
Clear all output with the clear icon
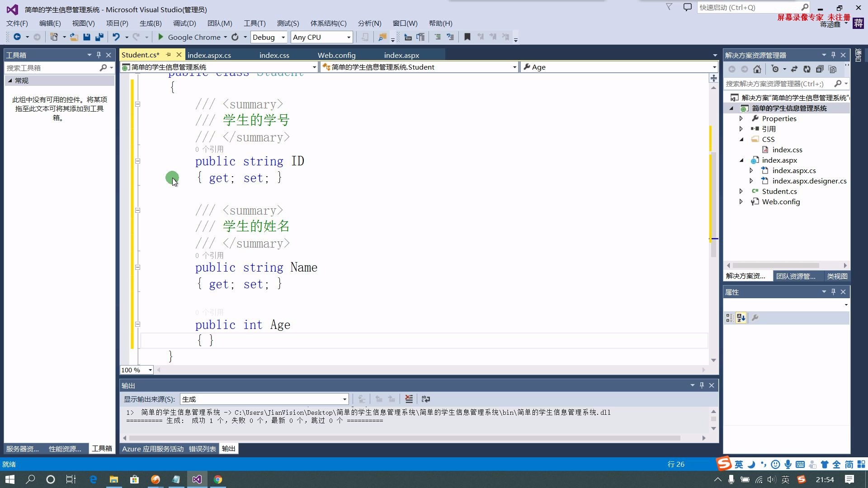[x=409, y=399]
